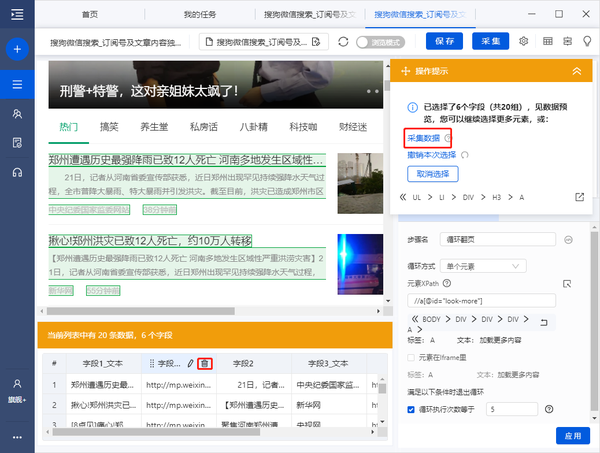Open the pop-out icon in tips panel
Viewport: 600px width, 453px height.
[579, 197]
